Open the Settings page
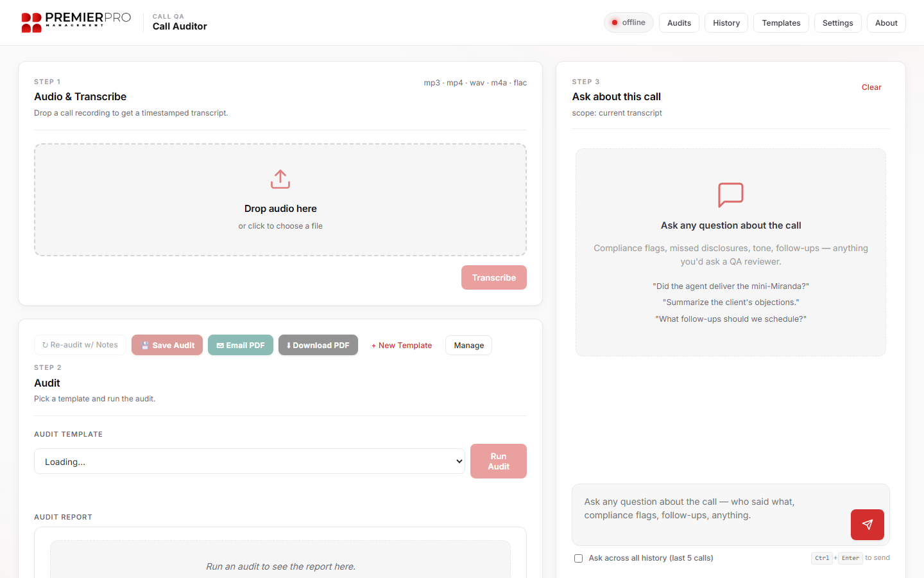Image resolution: width=924 pixels, height=578 pixels. 837,22
